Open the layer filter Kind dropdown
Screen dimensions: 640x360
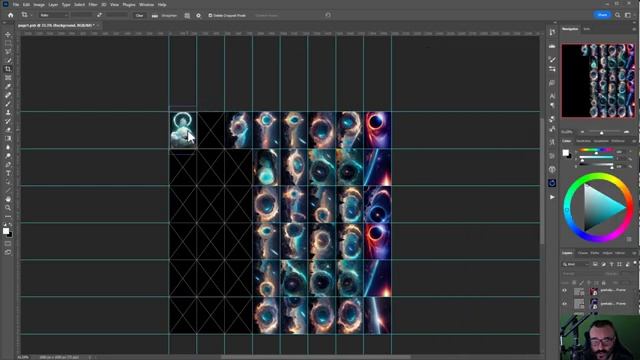[x=576, y=264]
